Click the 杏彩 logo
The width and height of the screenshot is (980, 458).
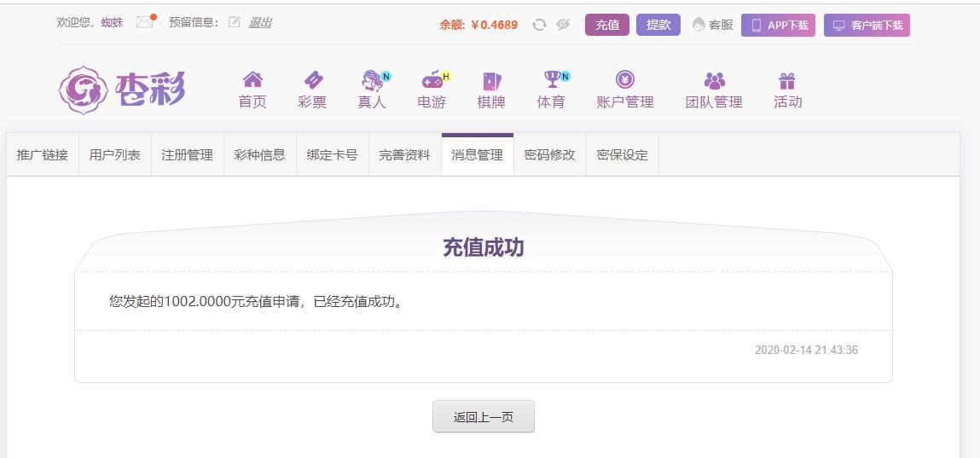pos(123,90)
